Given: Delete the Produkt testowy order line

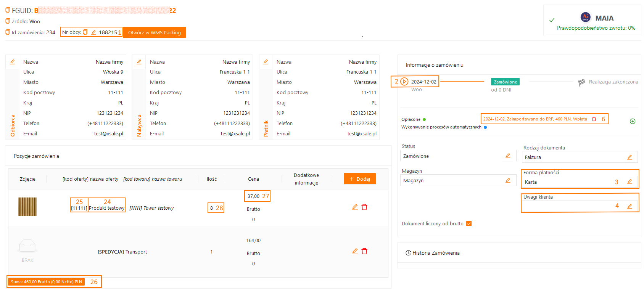Looking at the screenshot, I should (x=364, y=207).
